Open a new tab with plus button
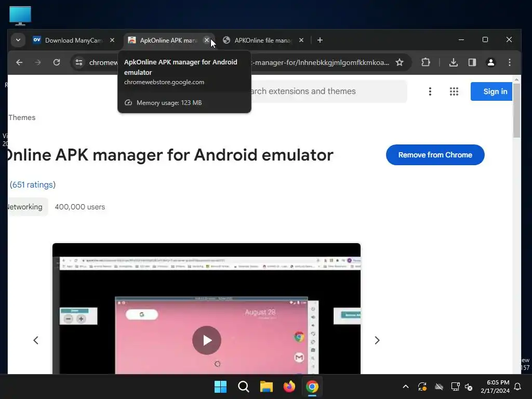Image resolution: width=532 pixels, height=399 pixels. (x=320, y=40)
